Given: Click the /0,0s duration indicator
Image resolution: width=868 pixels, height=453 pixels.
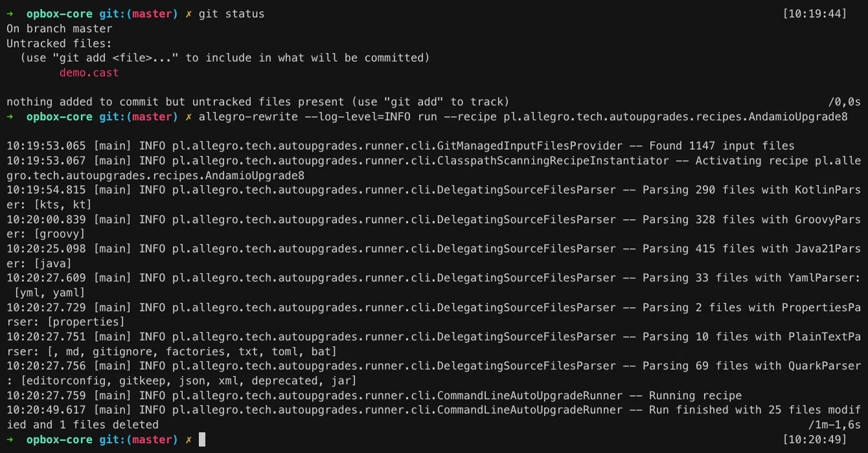Looking at the screenshot, I should [x=845, y=102].
